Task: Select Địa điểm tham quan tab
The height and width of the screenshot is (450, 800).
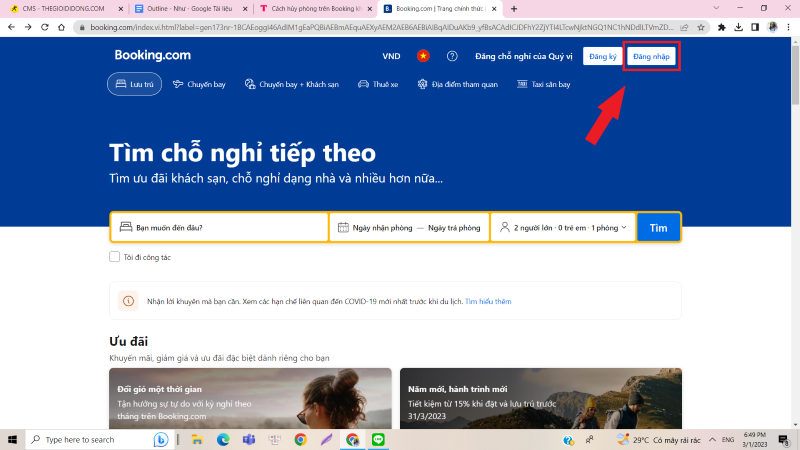Action: click(x=458, y=84)
